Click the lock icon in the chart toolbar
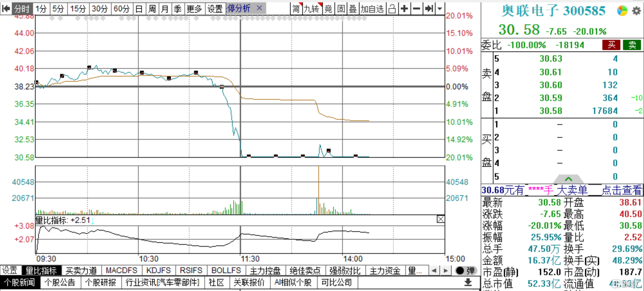Image resolution: width=644 pixels, height=291 pixels. (392, 9)
